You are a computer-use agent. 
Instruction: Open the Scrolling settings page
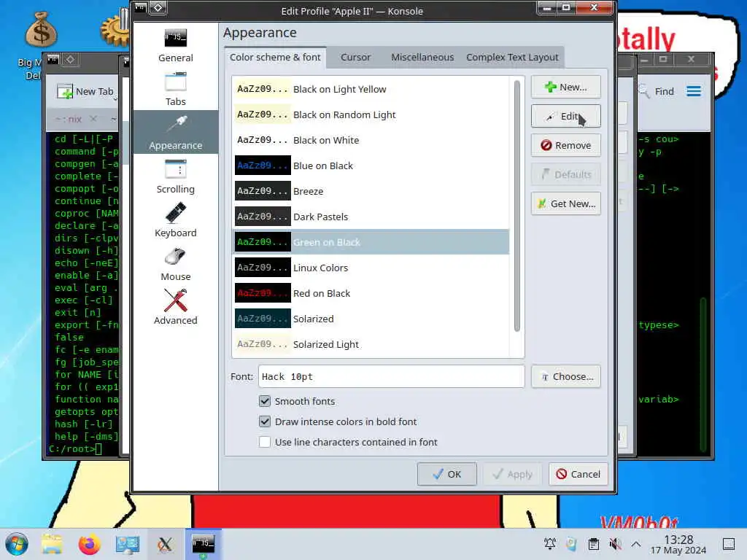click(x=175, y=176)
